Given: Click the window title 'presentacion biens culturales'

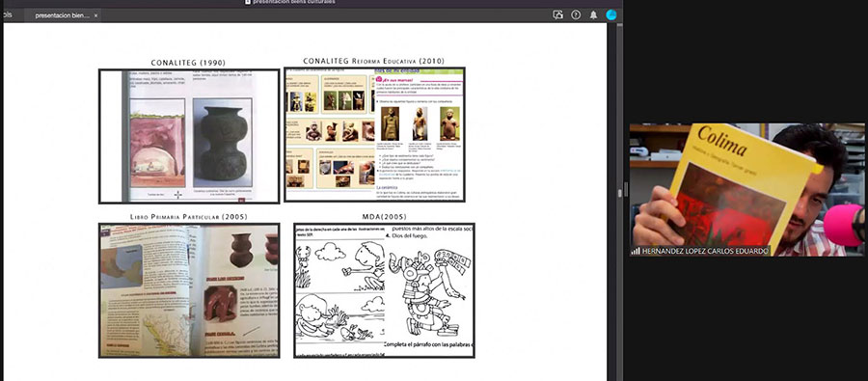Looking at the screenshot, I should pos(293,2).
